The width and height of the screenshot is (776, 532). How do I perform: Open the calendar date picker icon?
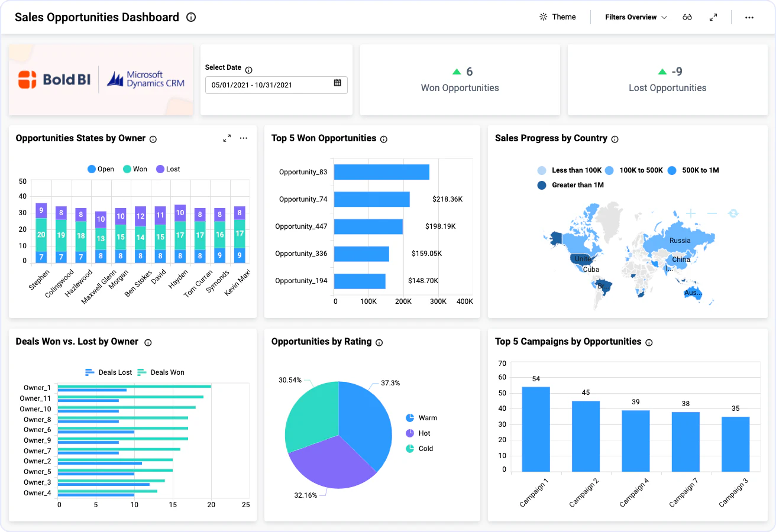[338, 83]
